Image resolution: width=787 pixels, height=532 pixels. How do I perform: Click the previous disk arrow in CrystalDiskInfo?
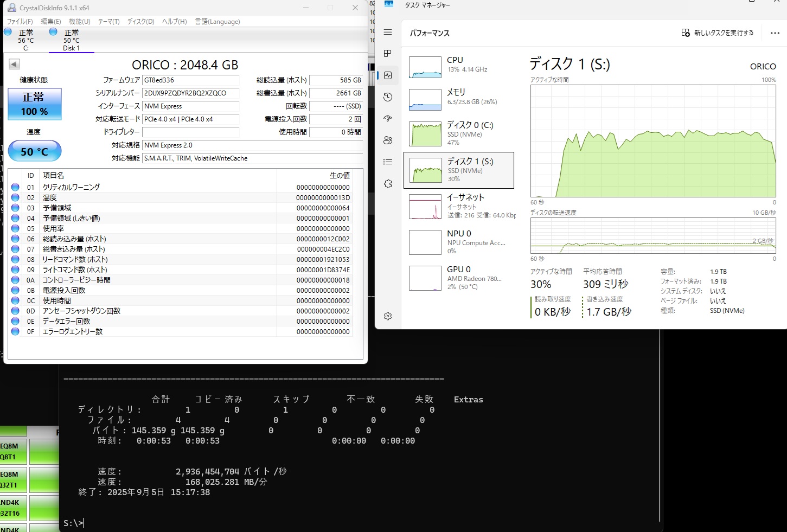(14, 65)
